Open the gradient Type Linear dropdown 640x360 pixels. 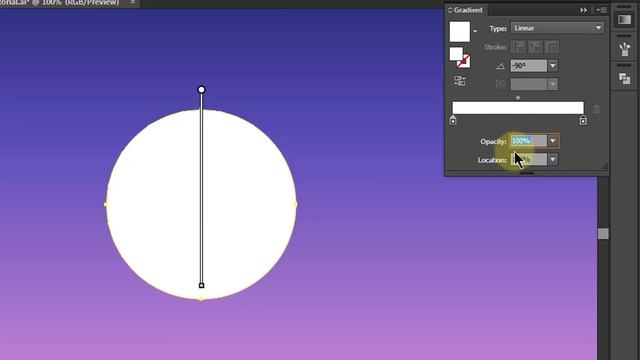(x=557, y=28)
